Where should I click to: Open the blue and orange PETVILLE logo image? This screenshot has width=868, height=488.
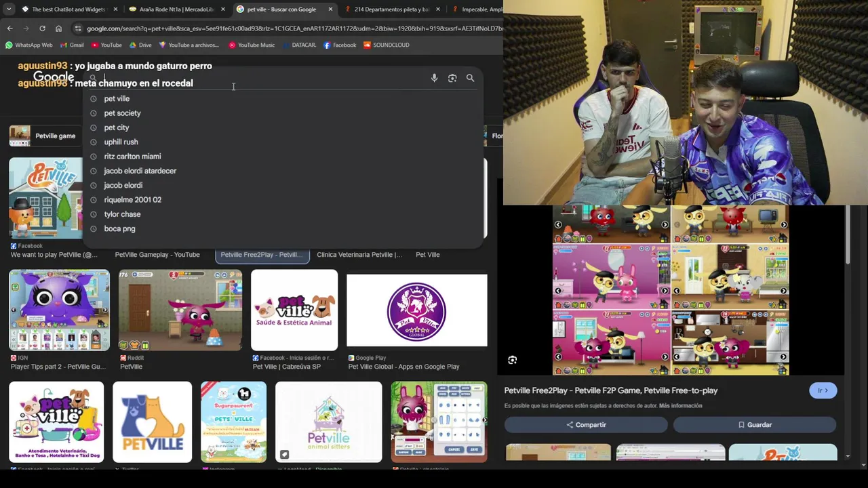click(152, 422)
